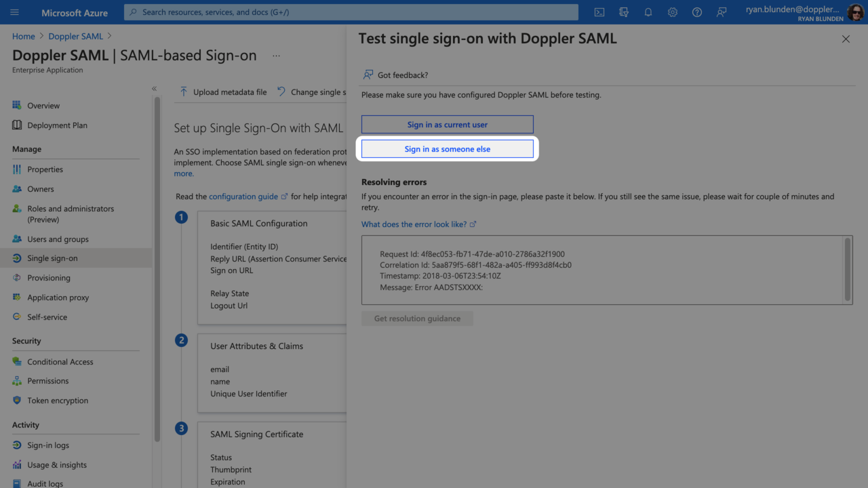Click the Users and groups icon
Screen dimensions: 868x488
(x=17, y=239)
